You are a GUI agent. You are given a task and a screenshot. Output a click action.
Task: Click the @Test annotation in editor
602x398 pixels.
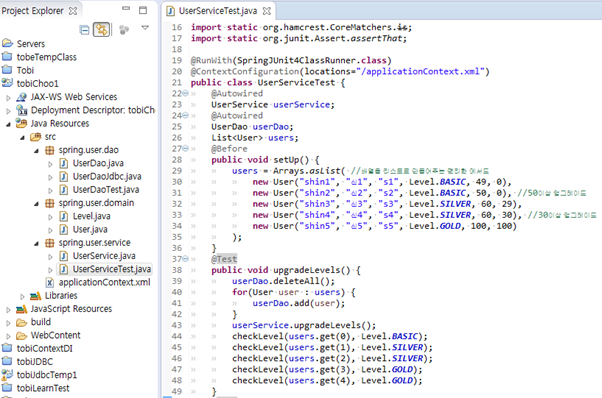[x=224, y=259]
